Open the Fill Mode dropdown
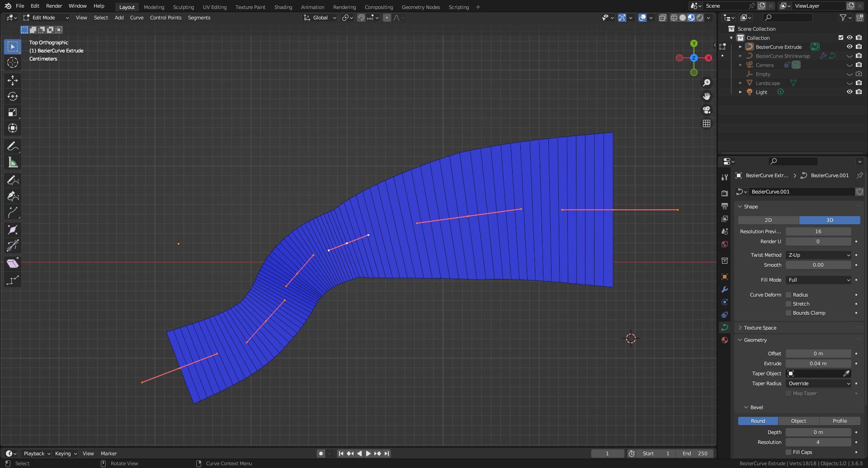Screen dimensions: 868x468 click(x=818, y=280)
